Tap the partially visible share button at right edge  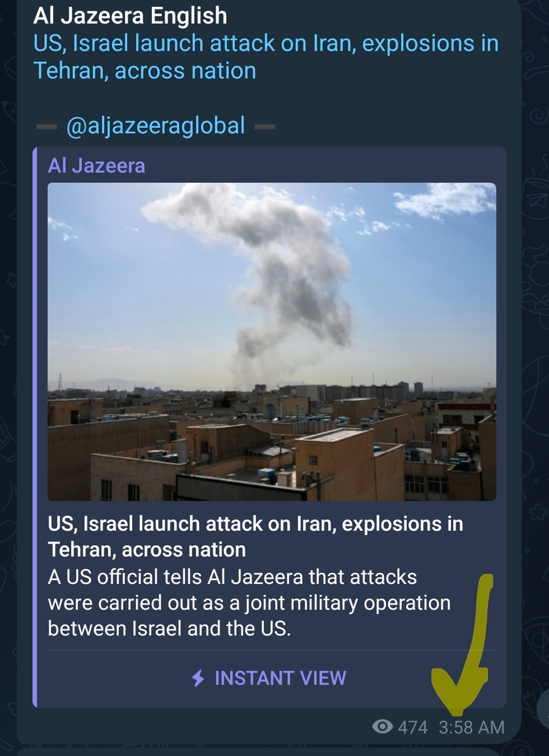click(x=543, y=709)
